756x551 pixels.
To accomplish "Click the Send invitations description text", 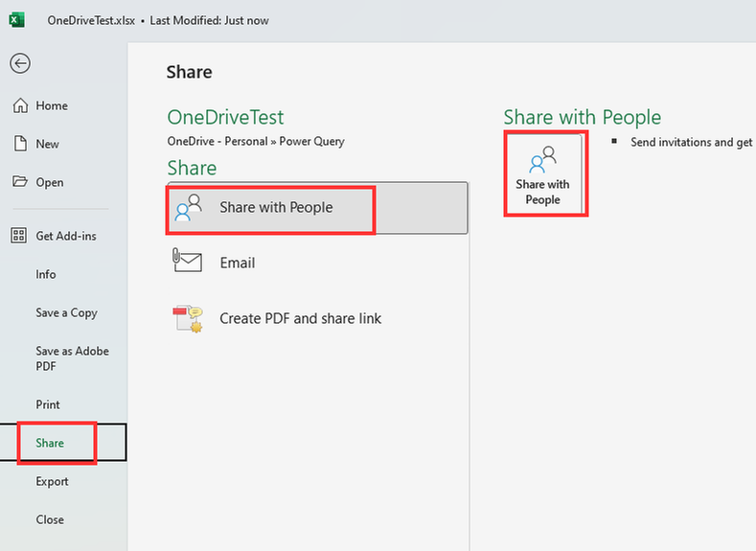I will click(693, 142).
